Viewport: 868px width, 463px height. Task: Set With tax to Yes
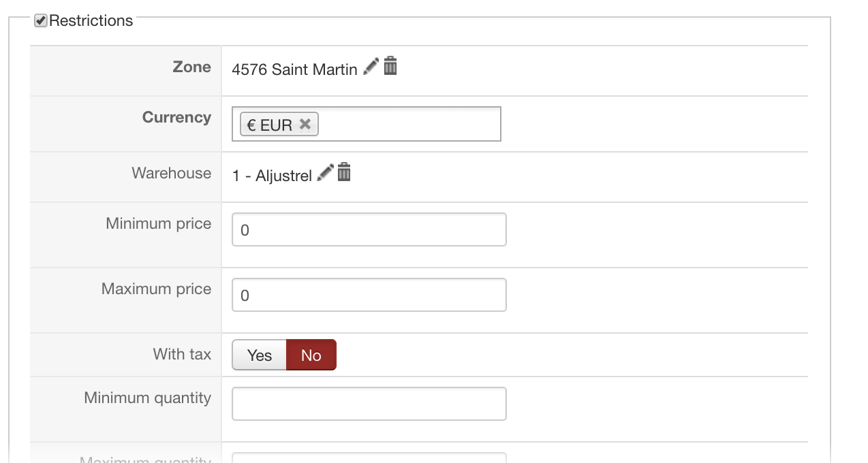(x=260, y=355)
